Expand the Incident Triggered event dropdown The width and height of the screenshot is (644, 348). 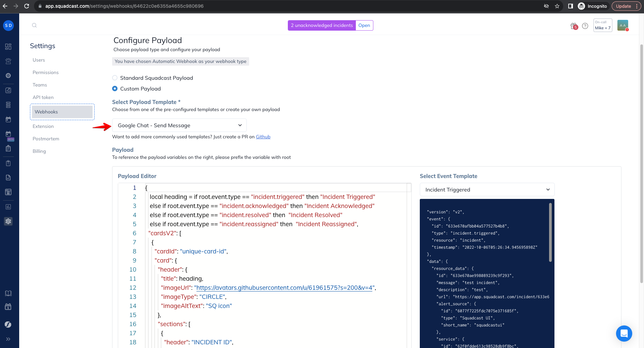[x=487, y=189]
